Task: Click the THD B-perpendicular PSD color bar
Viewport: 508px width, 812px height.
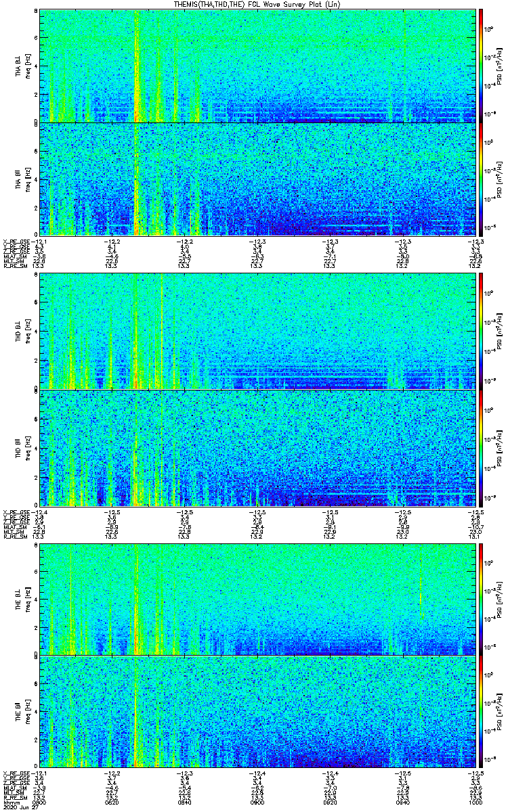Action: click(x=481, y=331)
